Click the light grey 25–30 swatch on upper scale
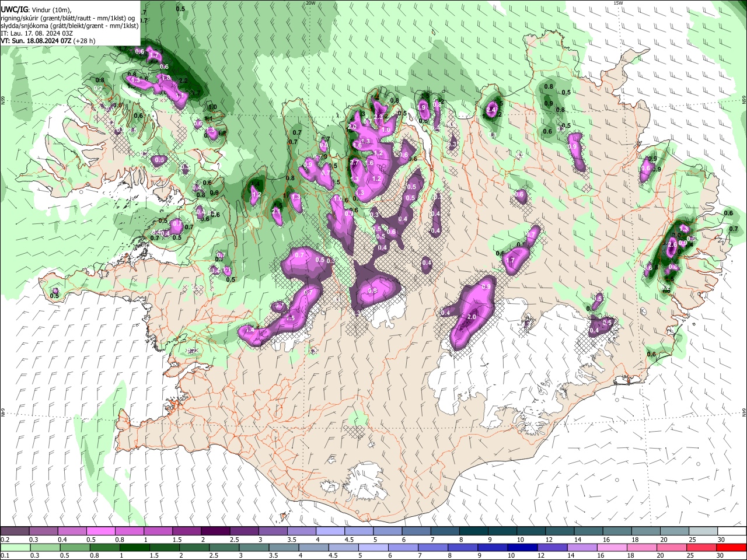The height and width of the screenshot is (560, 747). (x=704, y=531)
